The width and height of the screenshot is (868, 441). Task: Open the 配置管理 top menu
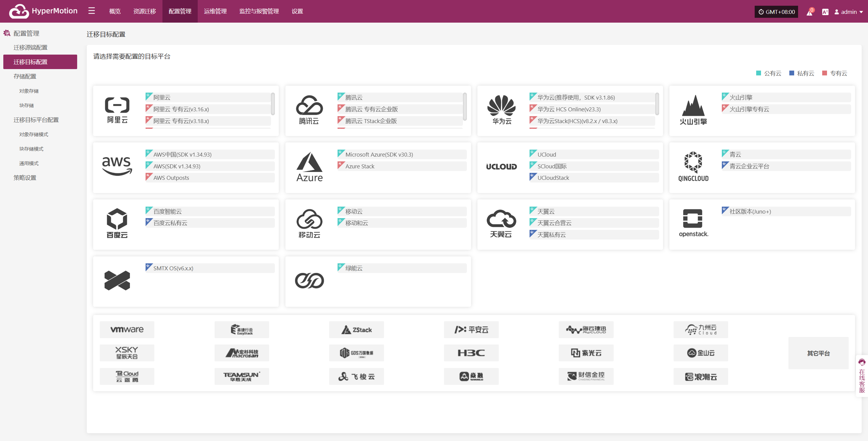(180, 11)
